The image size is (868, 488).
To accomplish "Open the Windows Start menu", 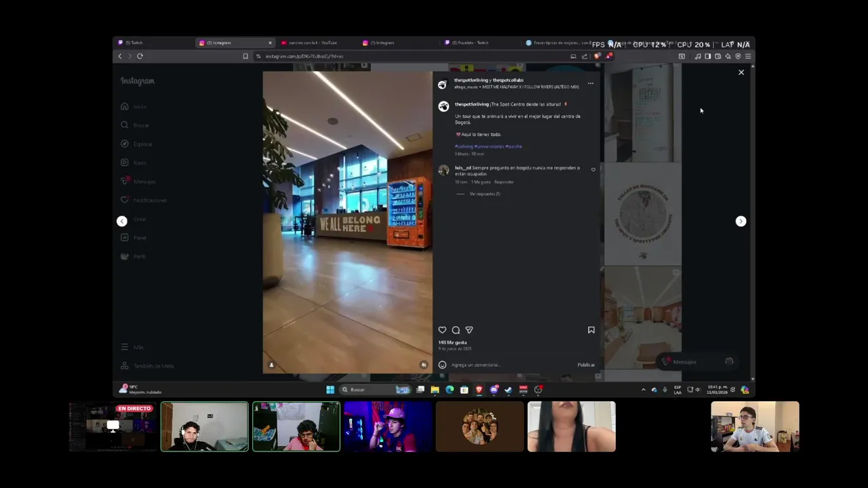I will (x=330, y=390).
